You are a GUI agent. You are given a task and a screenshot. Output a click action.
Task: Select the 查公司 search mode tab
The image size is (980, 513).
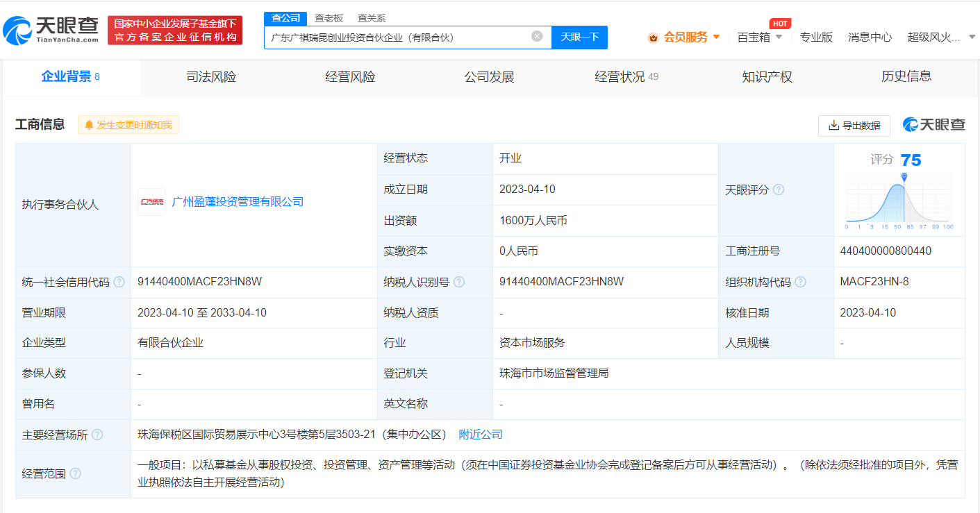point(285,18)
